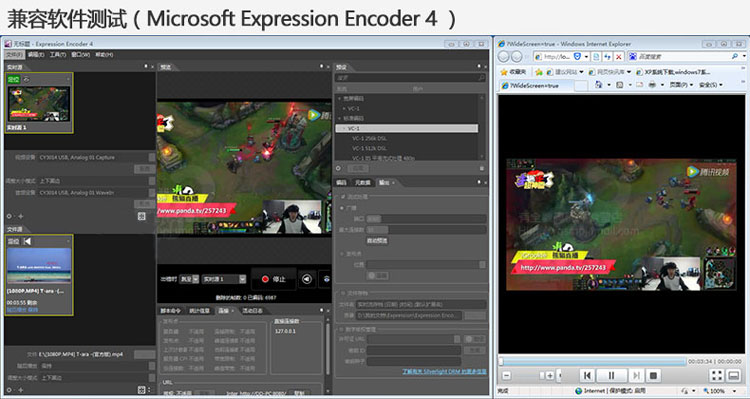The height and width of the screenshot is (399, 750).
Task: Click the speaker audio preview icon
Action: click(x=307, y=279)
